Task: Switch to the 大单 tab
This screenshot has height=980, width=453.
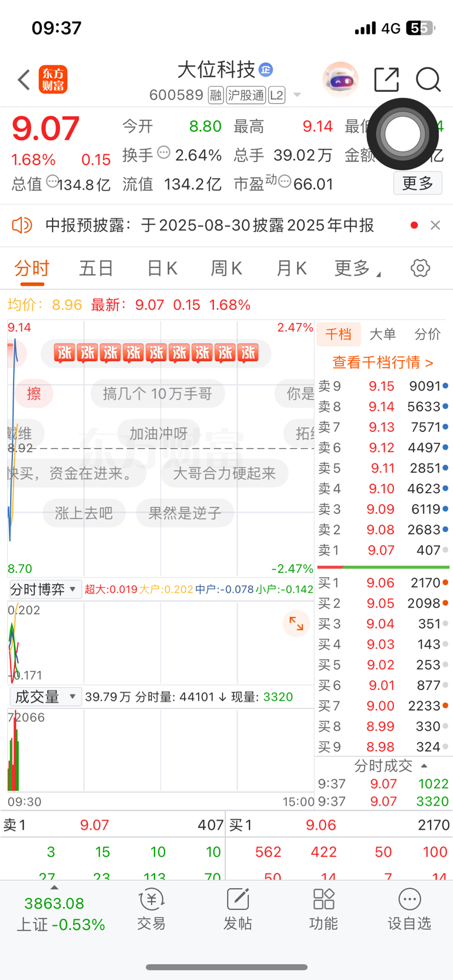Action: pos(383,334)
